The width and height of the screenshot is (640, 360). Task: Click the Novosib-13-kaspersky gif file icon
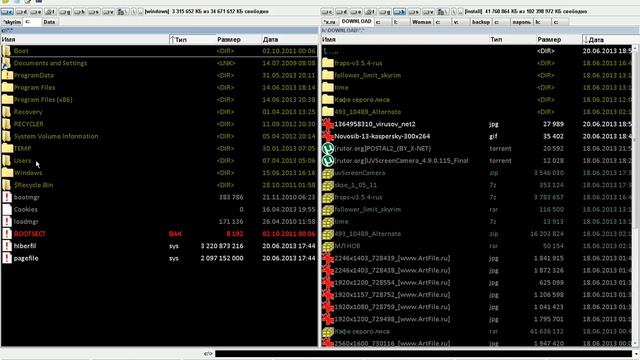pyautogui.click(x=328, y=136)
